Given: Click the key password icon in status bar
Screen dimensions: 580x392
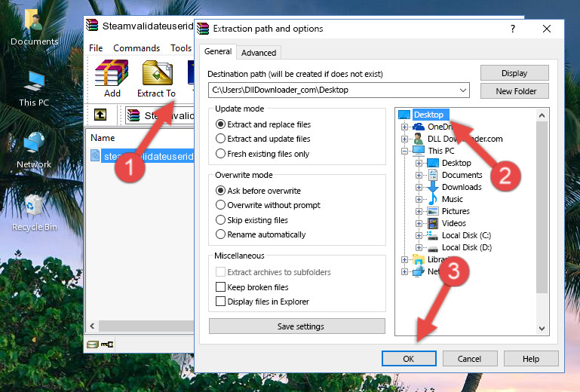Looking at the screenshot, I should [107, 345].
